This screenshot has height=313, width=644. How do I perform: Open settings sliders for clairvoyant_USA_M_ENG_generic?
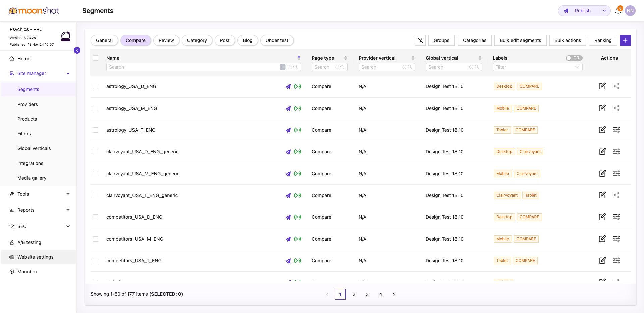(616, 173)
